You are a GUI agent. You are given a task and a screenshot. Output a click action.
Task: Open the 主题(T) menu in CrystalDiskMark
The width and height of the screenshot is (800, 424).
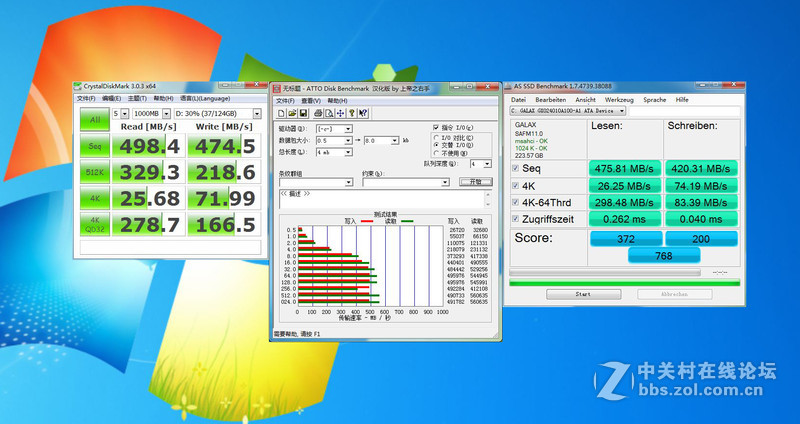136,98
